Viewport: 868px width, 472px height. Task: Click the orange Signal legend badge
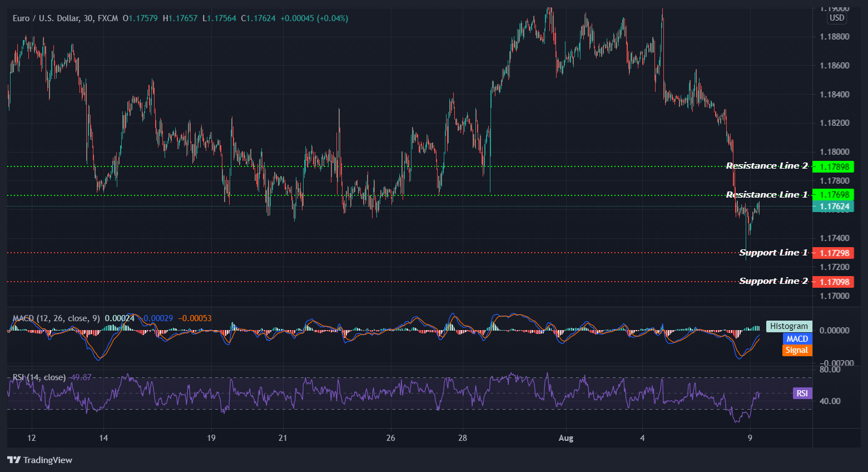click(797, 350)
